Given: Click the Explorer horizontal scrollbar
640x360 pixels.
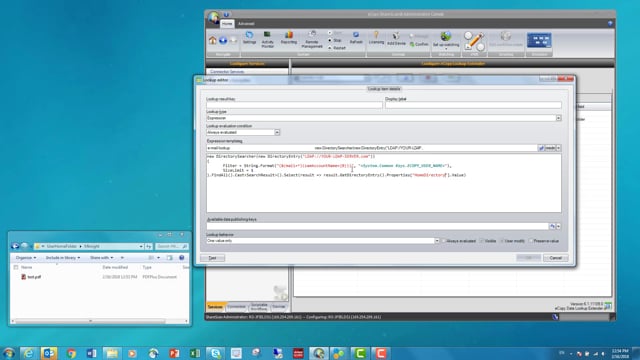Looking at the screenshot, I should (x=90, y=321).
